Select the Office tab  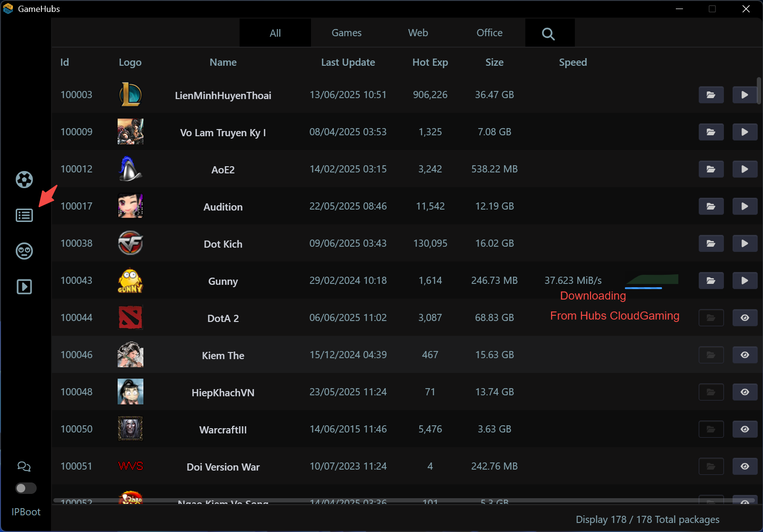[x=489, y=33]
